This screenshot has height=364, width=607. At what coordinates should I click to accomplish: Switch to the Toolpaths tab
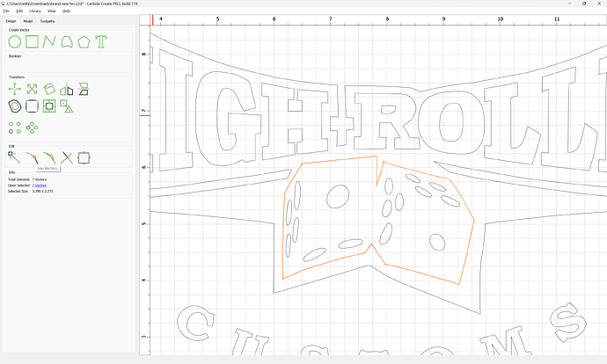coord(48,21)
